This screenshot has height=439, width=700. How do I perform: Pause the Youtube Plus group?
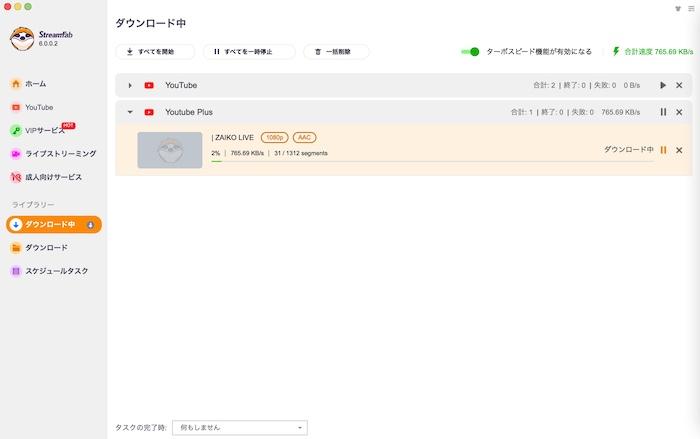click(663, 112)
